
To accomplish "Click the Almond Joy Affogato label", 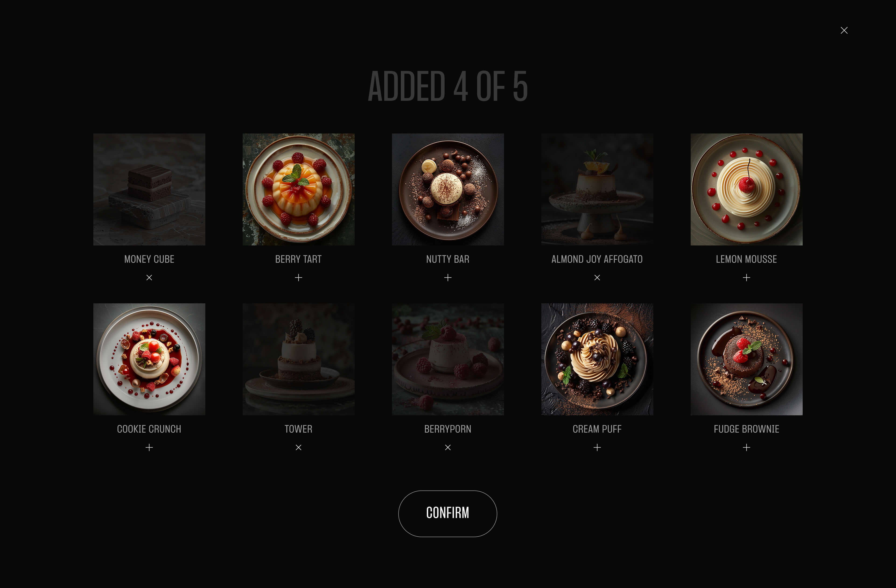I will (597, 259).
